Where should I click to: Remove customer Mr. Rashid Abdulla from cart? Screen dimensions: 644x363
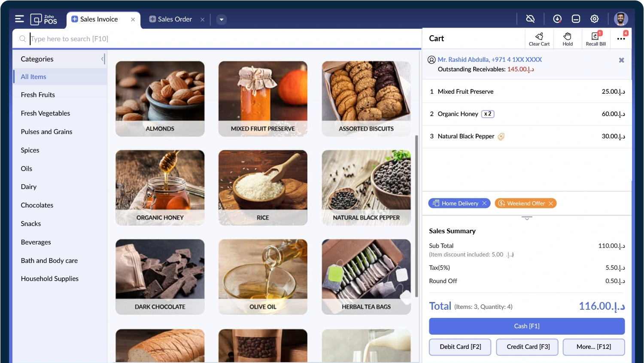(621, 60)
